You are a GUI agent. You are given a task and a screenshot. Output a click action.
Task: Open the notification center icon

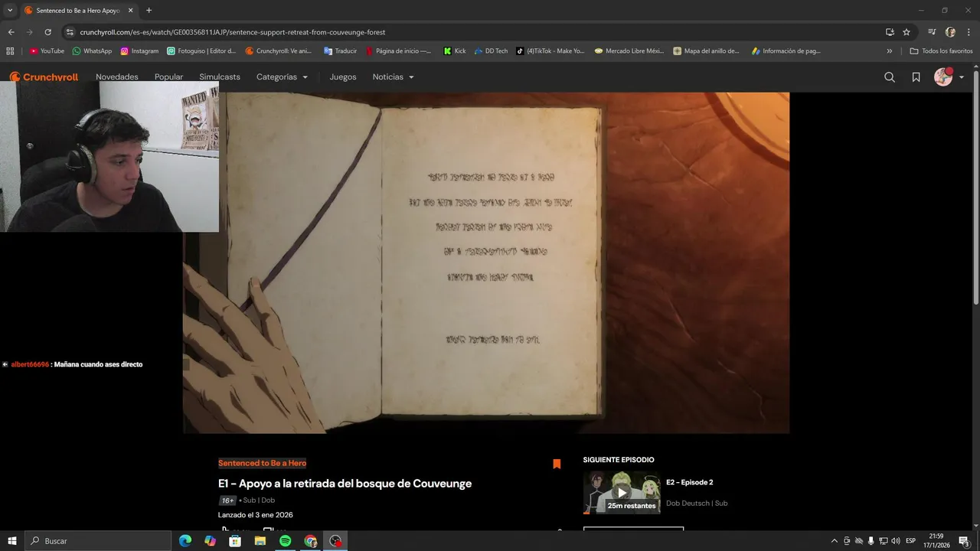pos(964,541)
